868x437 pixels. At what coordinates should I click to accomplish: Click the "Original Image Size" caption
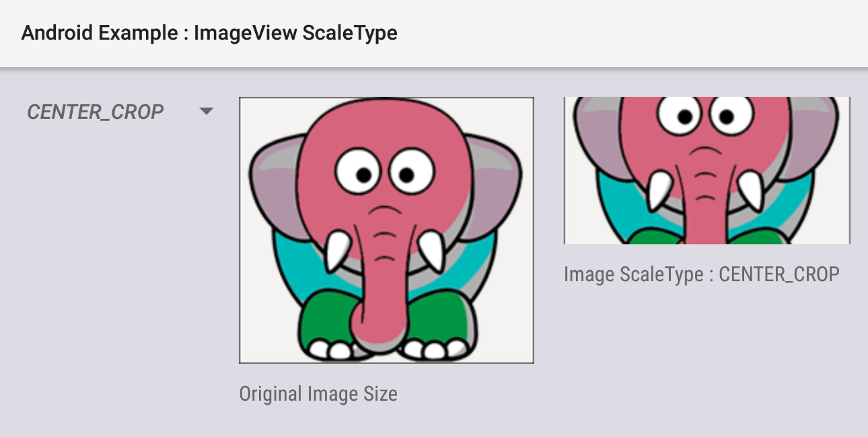click(x=318, y=393)
